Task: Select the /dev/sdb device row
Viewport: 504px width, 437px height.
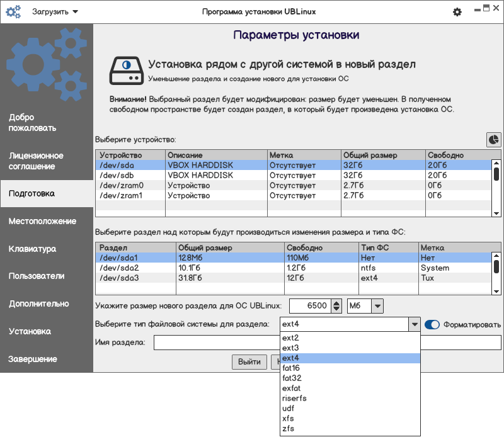Action: click(294, 176)
